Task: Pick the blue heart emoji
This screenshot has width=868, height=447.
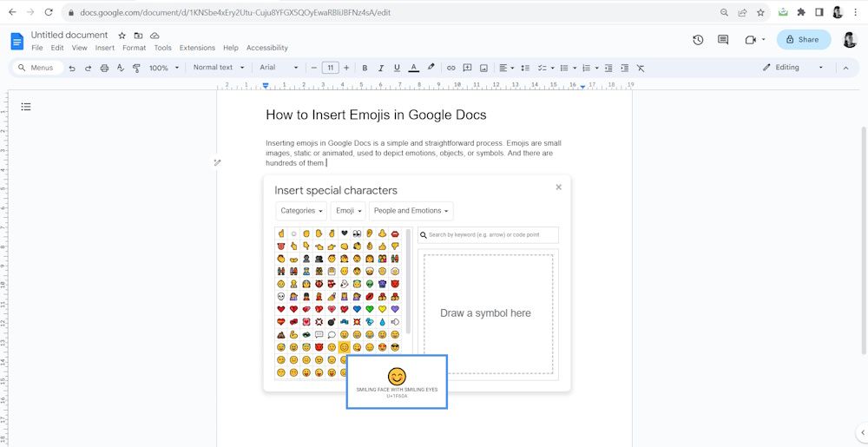Action: (357, 309)
